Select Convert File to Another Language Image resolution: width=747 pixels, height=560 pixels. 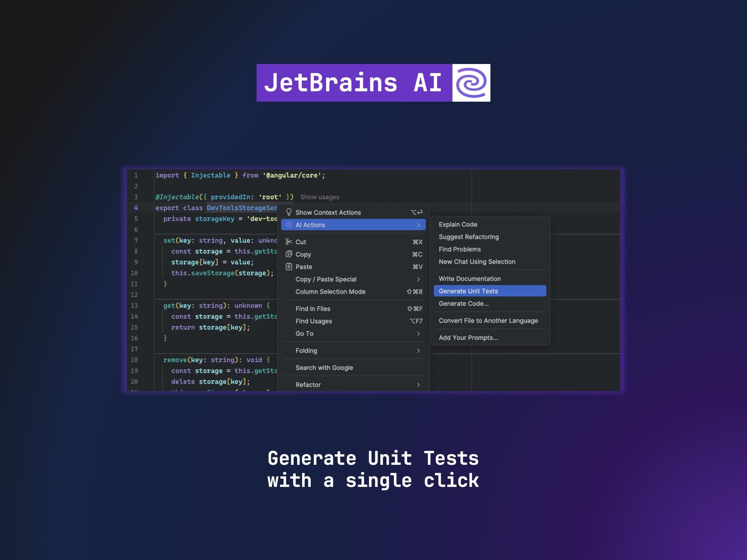(489, 321)
